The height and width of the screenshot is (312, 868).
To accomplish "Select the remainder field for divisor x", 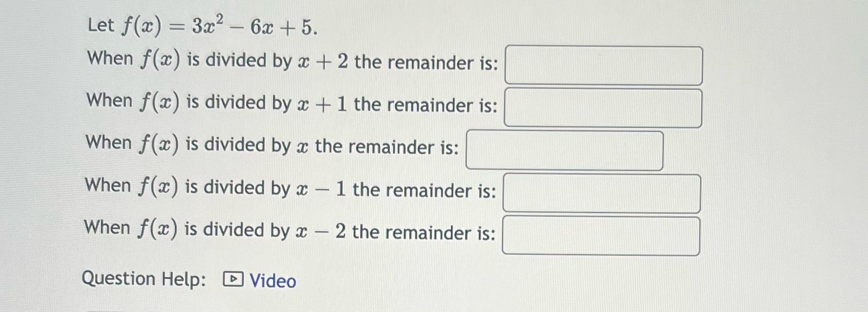I will click(564, 150).
